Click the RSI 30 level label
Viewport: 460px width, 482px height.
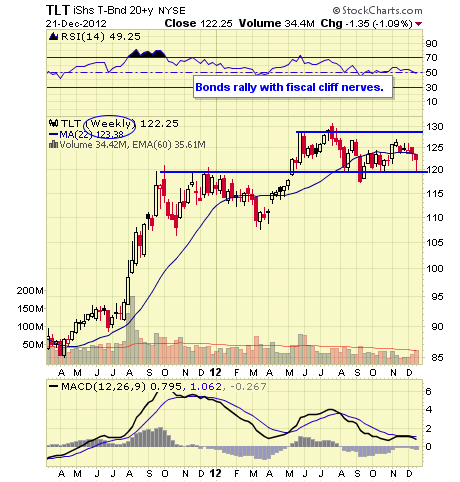tap(432, 87)
